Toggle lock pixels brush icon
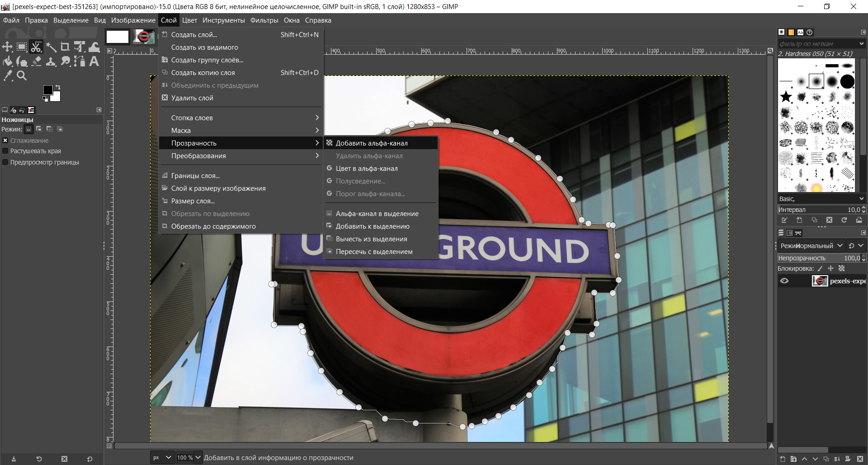This screenshot has width=868, height=465. [x=820, y=268]
